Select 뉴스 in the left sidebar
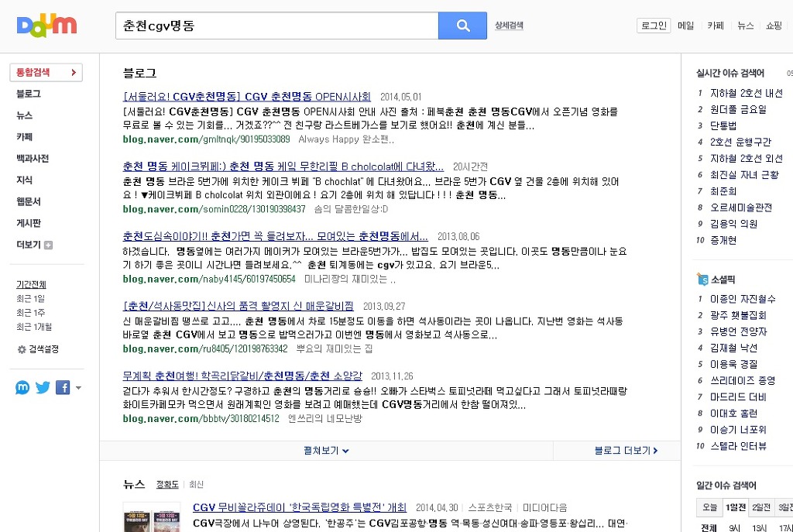The height and width of the screenshot is (532, 793). 24,116
